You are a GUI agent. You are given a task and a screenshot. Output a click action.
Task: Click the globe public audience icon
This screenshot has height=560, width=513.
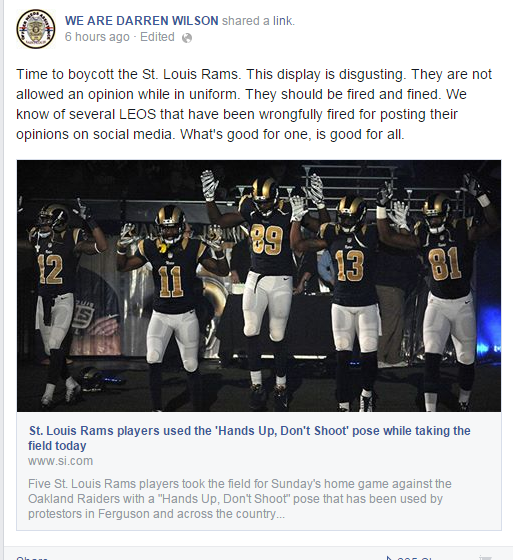(x=187, y=38)
